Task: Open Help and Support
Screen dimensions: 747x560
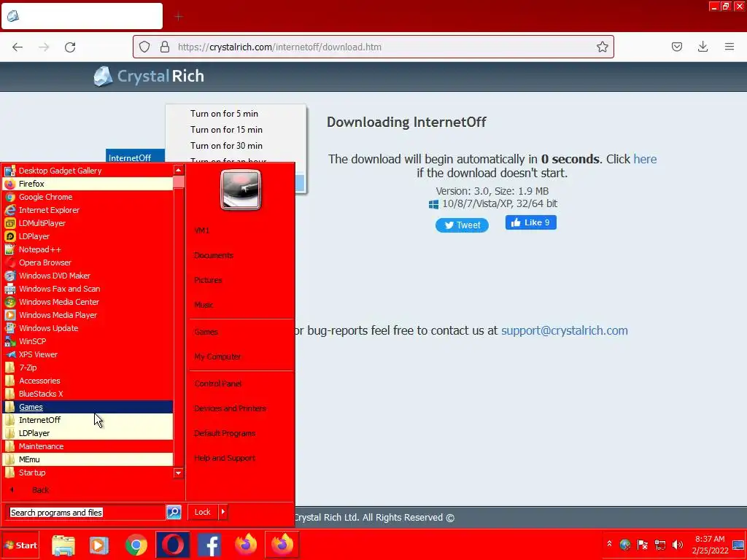Action: coord(225,458)
